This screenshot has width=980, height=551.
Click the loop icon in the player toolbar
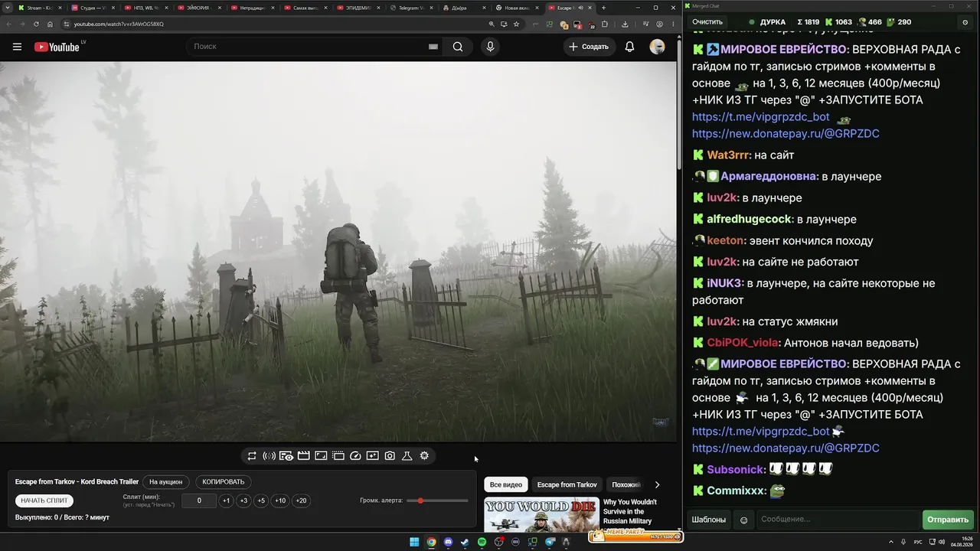[252, 456]
